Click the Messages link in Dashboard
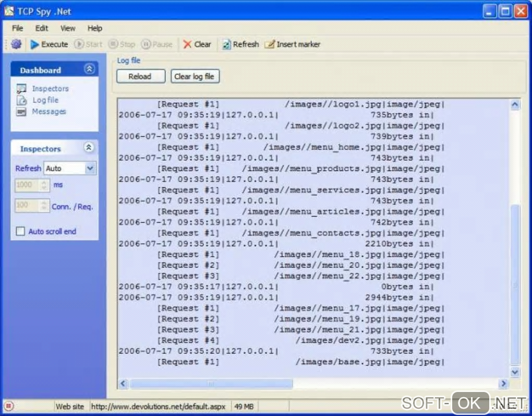This screenshot has width=532, height=416. pyautogui.click(x=49, y=111)
